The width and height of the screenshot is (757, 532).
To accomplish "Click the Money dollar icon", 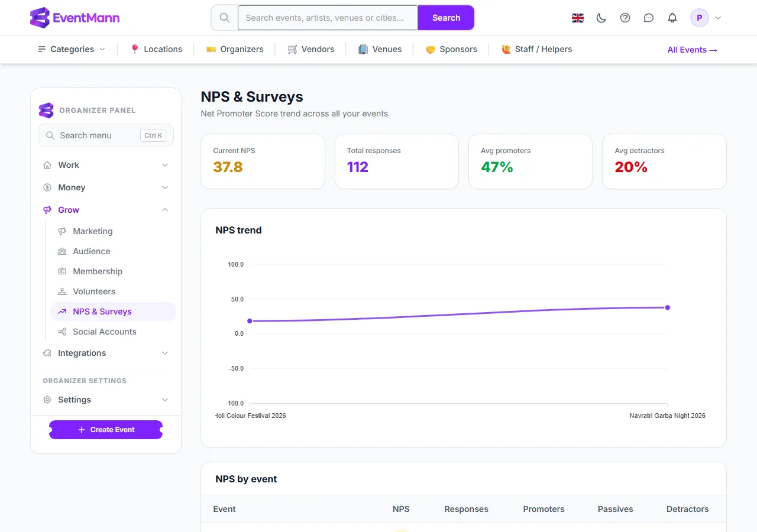I will [x=47, y=187].
